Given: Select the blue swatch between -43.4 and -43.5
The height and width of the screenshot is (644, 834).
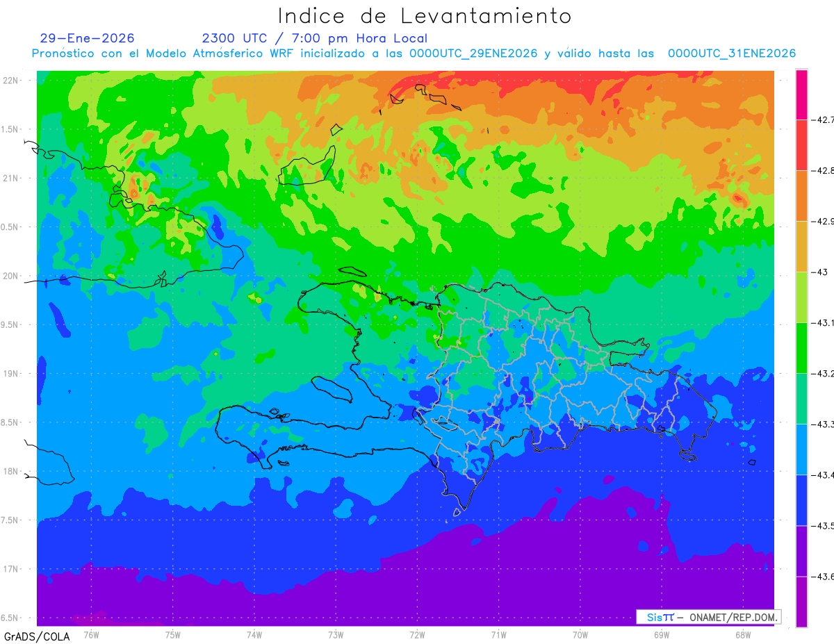Looking at the screenshot, I should point(801,499).
